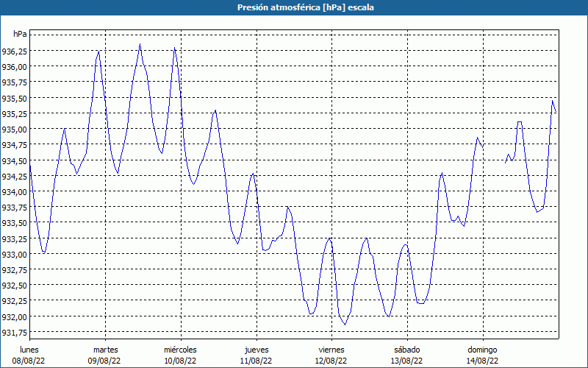The width and height of the screenshot is (588, 368).
Task: Select the 936,00 y-axis value
Action: point(14,66)
